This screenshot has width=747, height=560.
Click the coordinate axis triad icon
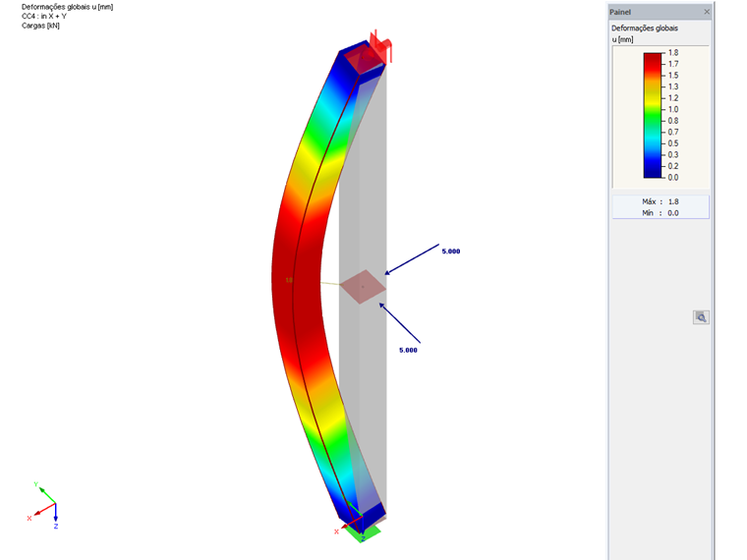(43, 506)
